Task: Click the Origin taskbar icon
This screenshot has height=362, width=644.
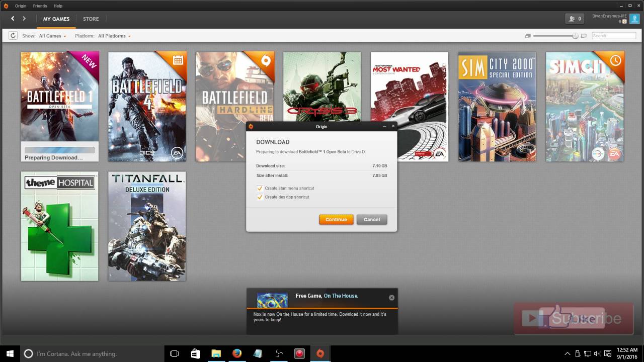Action: [x=320, y=353]
